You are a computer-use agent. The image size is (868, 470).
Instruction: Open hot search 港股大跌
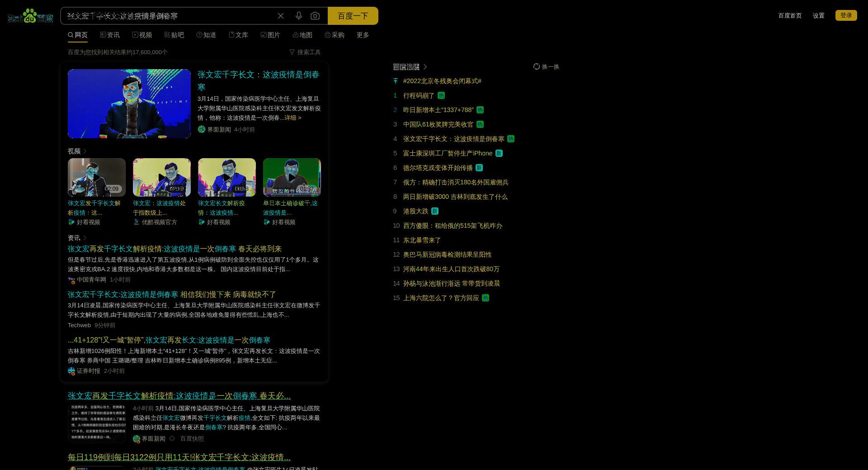415,211
